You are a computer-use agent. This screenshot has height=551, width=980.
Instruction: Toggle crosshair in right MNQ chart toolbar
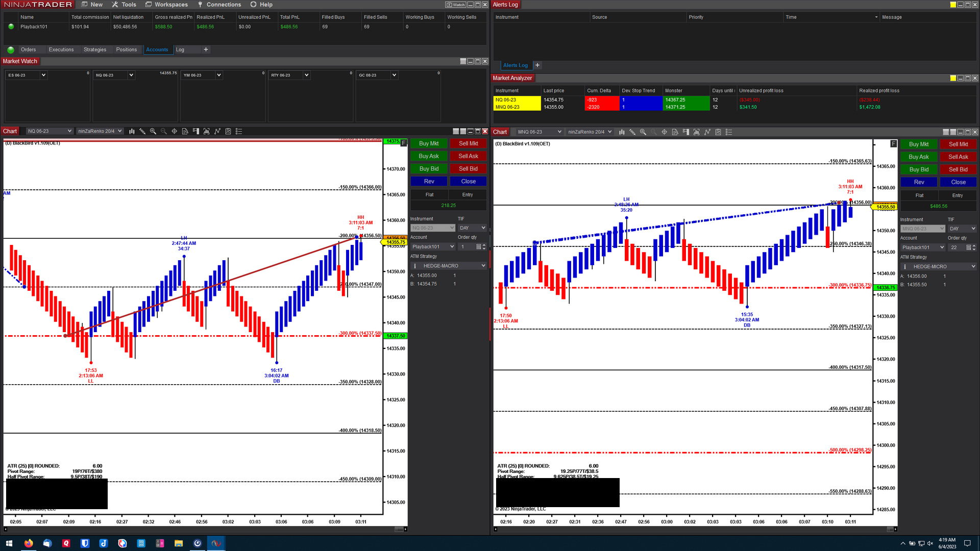665,132
